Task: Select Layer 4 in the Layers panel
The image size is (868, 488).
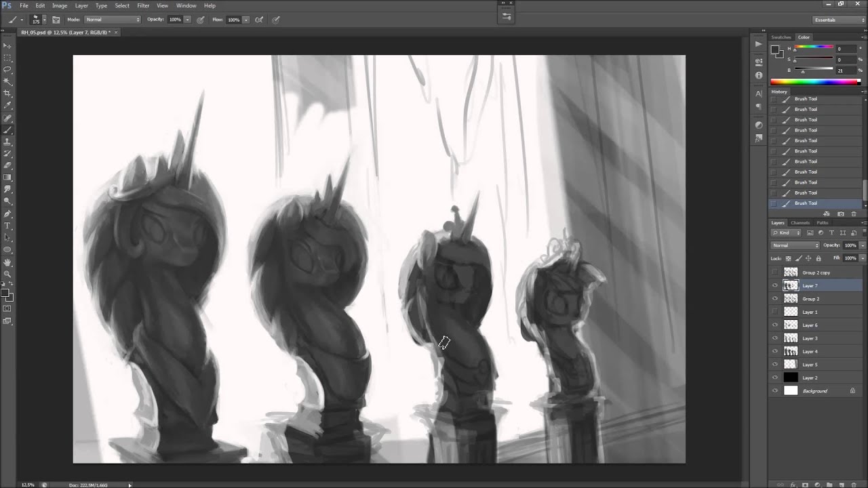Action: (810, 351)
